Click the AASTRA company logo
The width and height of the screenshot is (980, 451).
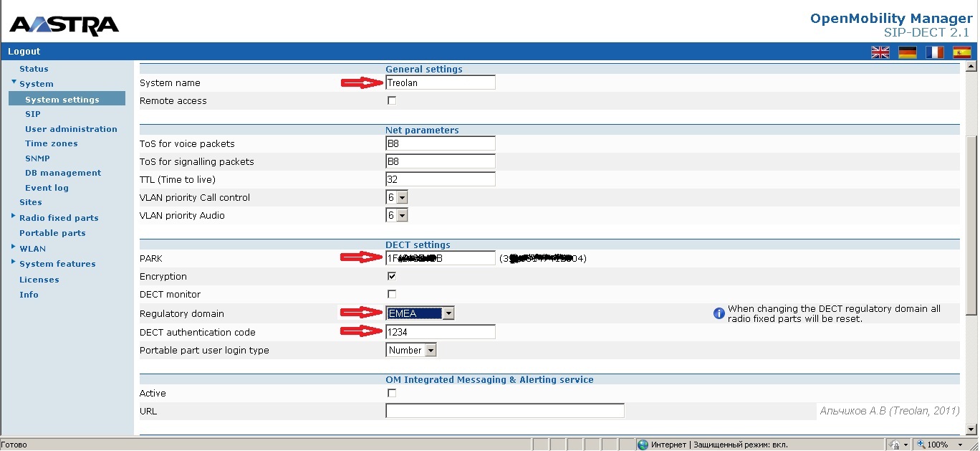[63, 23]
